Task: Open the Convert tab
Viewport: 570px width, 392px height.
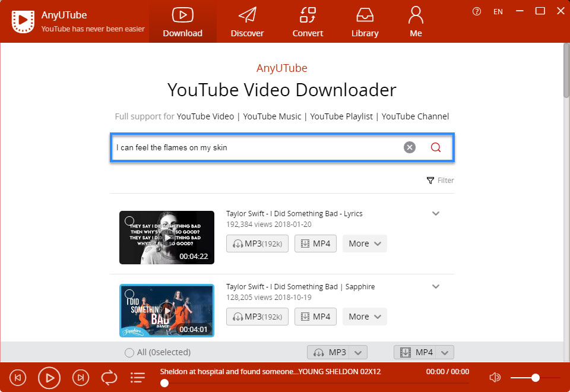Action: coord(308,22)
